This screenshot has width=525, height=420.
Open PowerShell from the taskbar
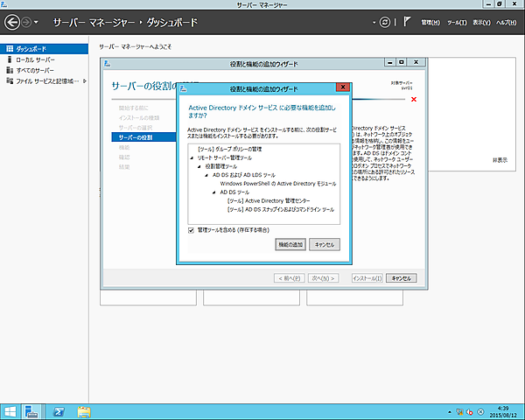[x=59, y=411]
